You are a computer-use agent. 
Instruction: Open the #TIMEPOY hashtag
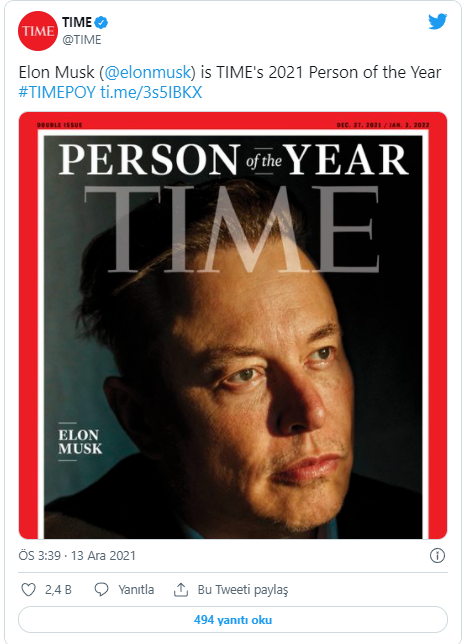click(57, 92)
